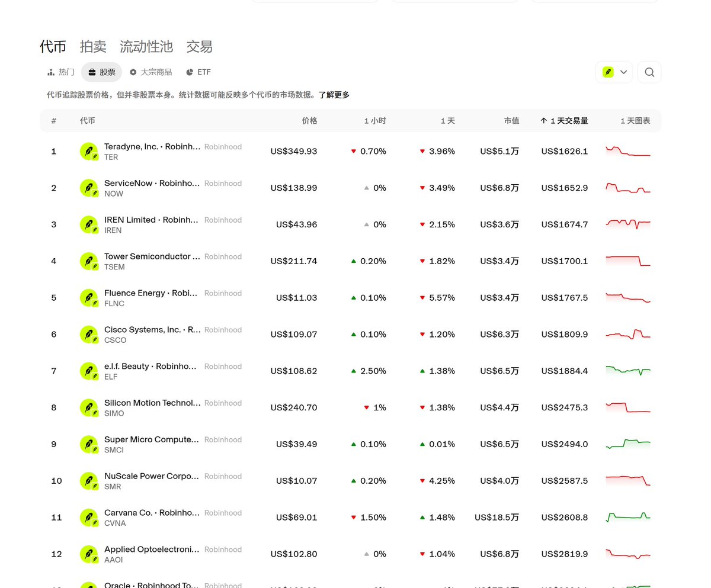This screenshot has width=711, height=588.
Task: Click the price US$349.93
Action: click(294, 152)
